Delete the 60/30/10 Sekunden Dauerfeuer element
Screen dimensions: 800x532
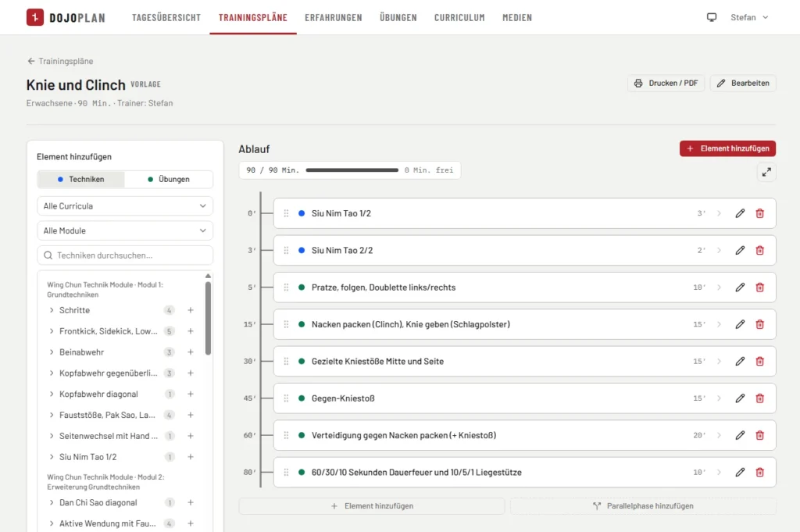click(x=759, y=473)
